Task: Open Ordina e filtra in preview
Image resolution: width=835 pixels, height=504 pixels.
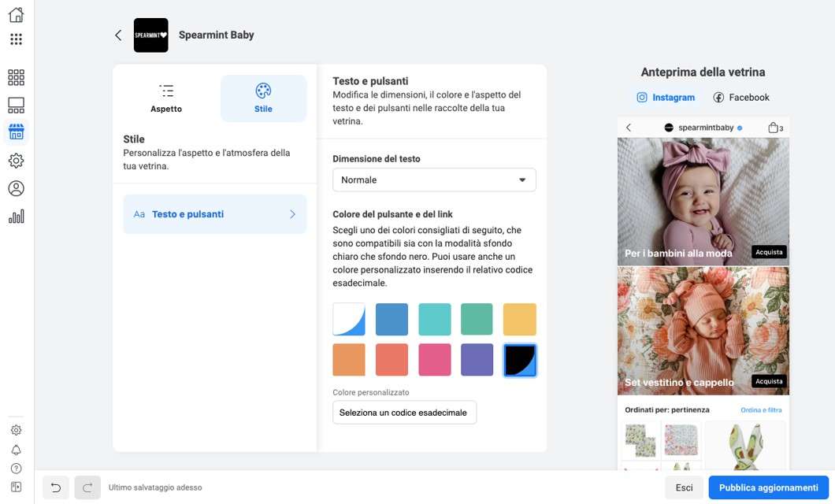Action: pyautogui.click(x=761, y=410)
